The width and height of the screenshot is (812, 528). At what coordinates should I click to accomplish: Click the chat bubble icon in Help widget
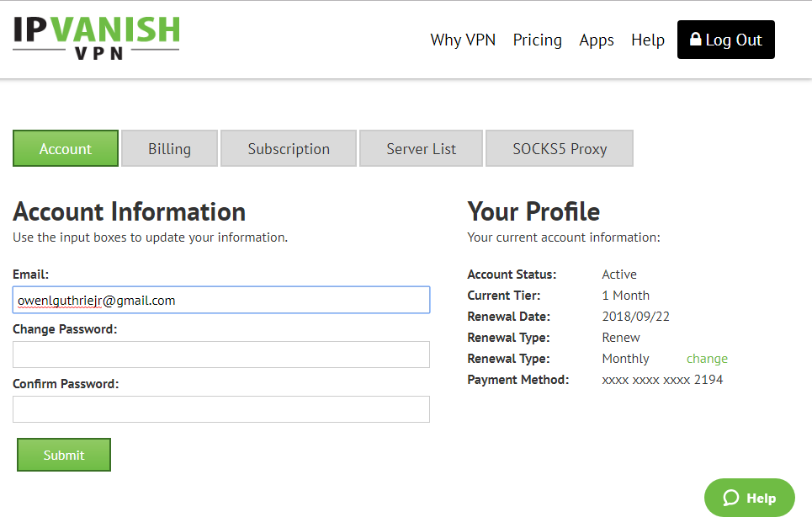click(x=731, y=498)
